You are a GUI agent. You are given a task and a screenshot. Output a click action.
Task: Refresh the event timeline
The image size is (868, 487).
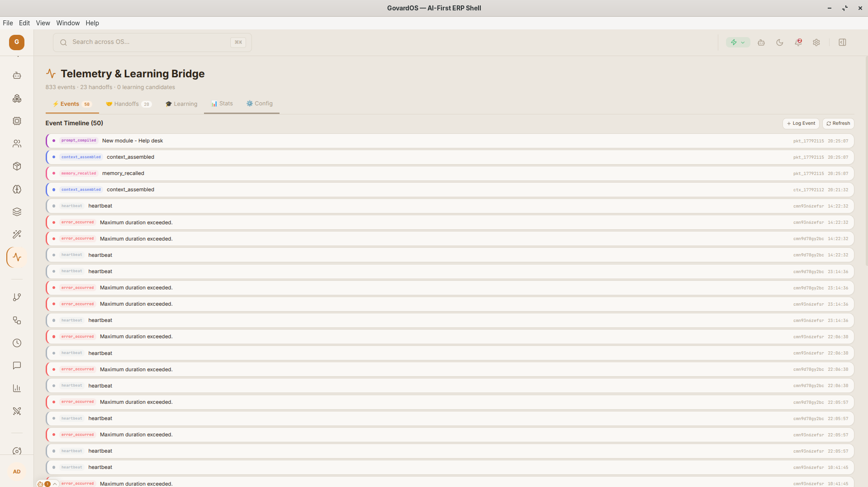click(x=838, y=123)
